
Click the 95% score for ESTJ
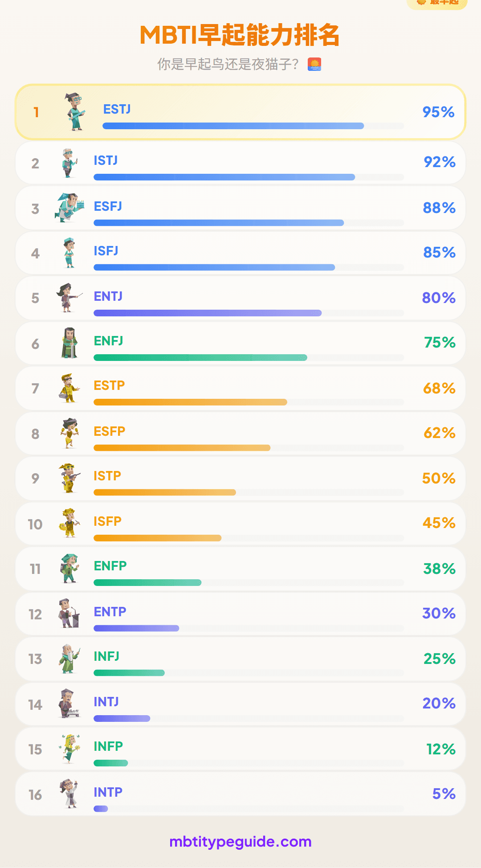tap(438, 112)
